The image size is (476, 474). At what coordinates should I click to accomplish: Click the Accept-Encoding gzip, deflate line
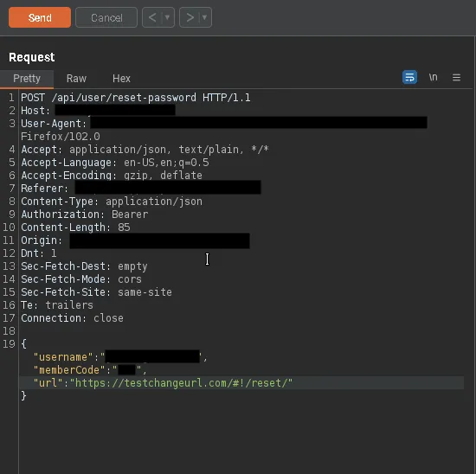112,176
